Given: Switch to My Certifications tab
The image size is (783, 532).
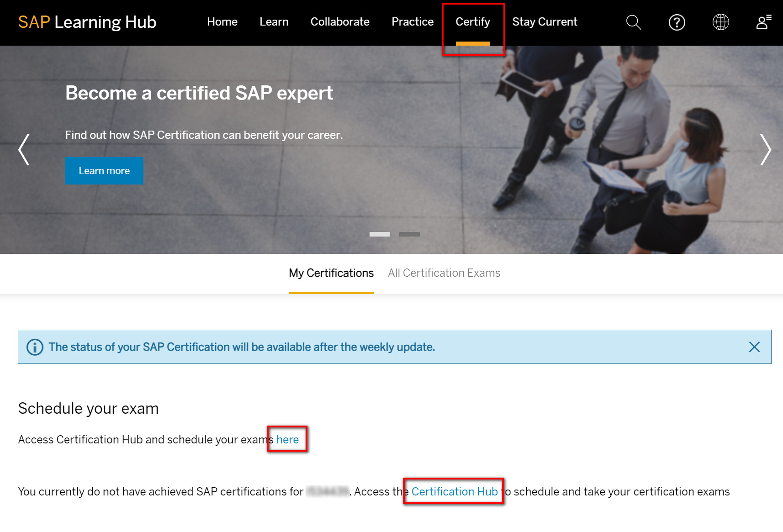Looking at the screenshot, I should point(331,273).
